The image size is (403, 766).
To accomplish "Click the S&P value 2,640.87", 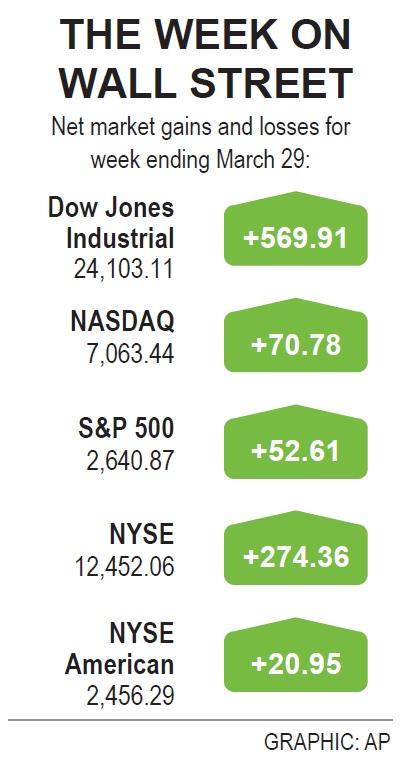I will (130, 461).
